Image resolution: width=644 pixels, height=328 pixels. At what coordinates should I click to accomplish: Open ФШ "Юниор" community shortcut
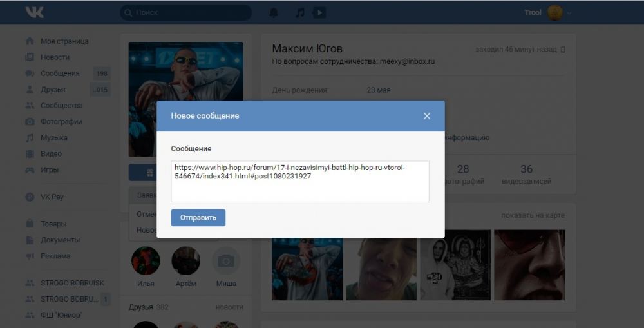61,315
